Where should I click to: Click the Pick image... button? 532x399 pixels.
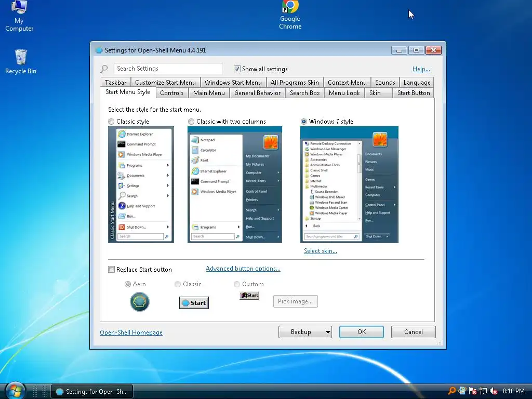point(295,301)
